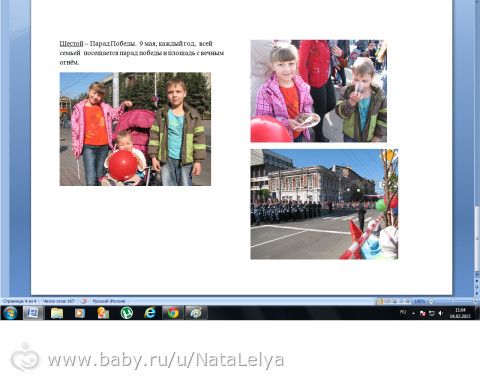Select Print Layout view button
This screenshot has width=480, height=384.
tap(379, 301)
